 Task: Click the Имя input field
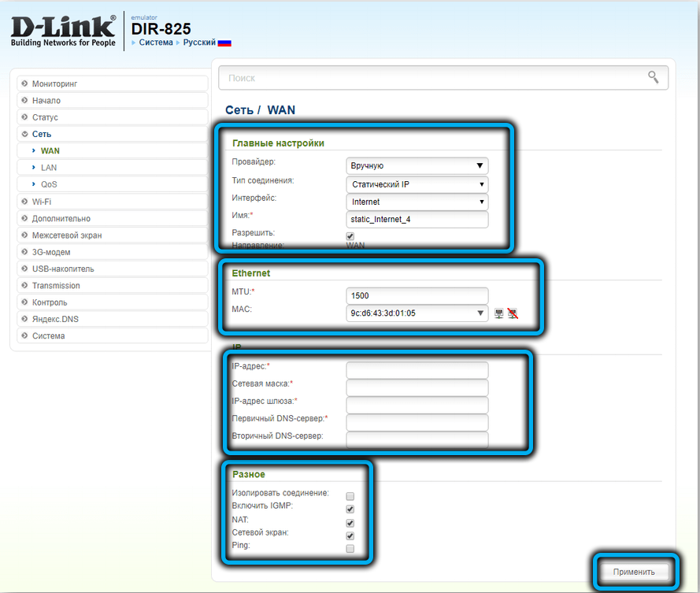point(417,219)
